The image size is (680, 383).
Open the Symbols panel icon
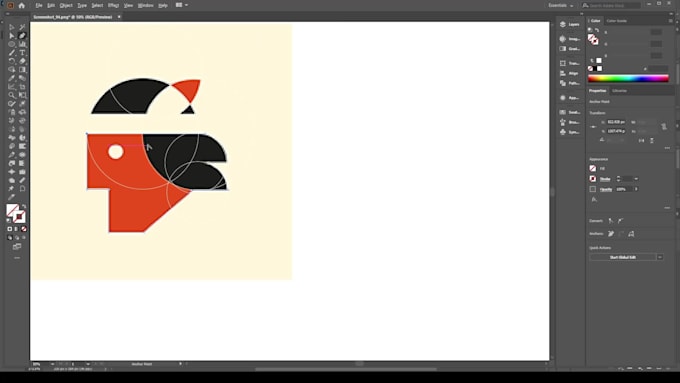(x=563, y=132)
